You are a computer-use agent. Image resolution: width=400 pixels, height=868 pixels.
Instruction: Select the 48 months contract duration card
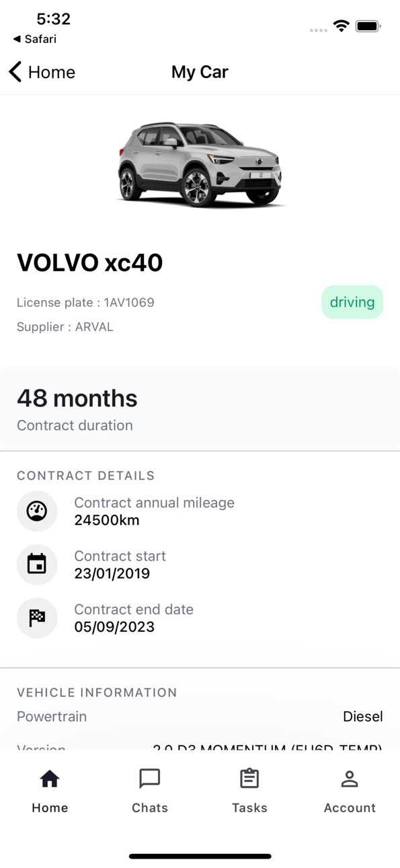[x=200, y=408]
